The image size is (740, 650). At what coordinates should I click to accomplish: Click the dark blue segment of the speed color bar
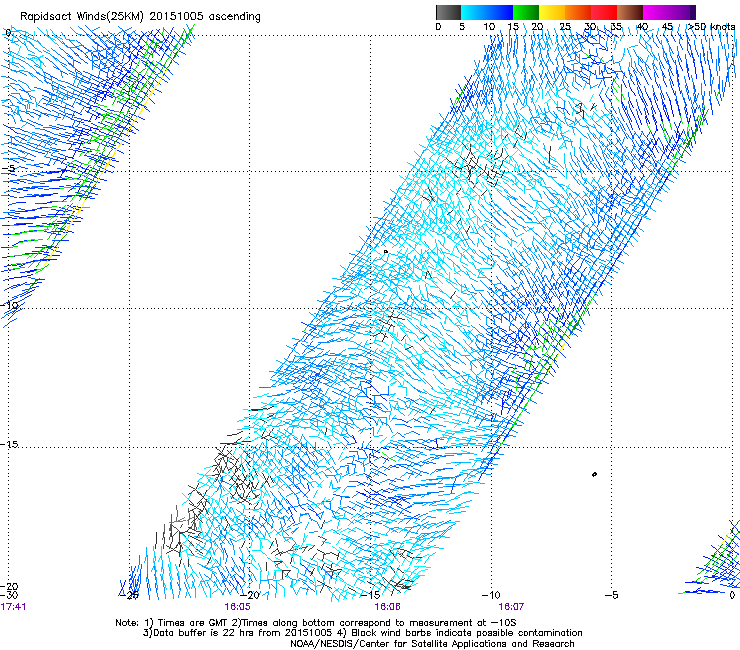point(500,12)
